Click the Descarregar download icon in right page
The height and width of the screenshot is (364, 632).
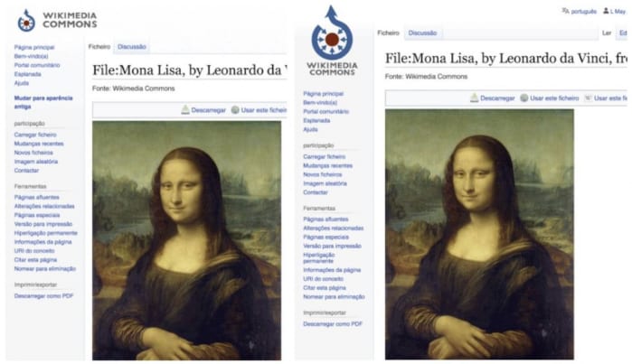(475, 98)
